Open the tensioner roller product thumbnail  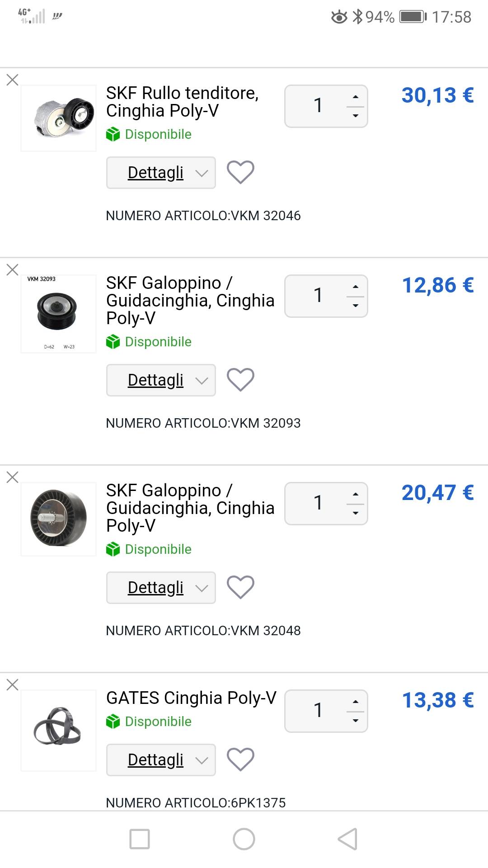pos(59,118)
